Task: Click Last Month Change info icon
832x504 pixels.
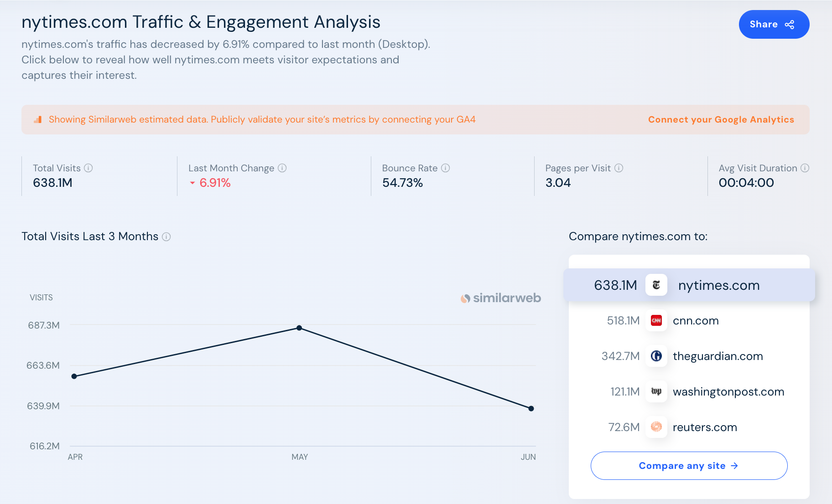Action: 282,168
